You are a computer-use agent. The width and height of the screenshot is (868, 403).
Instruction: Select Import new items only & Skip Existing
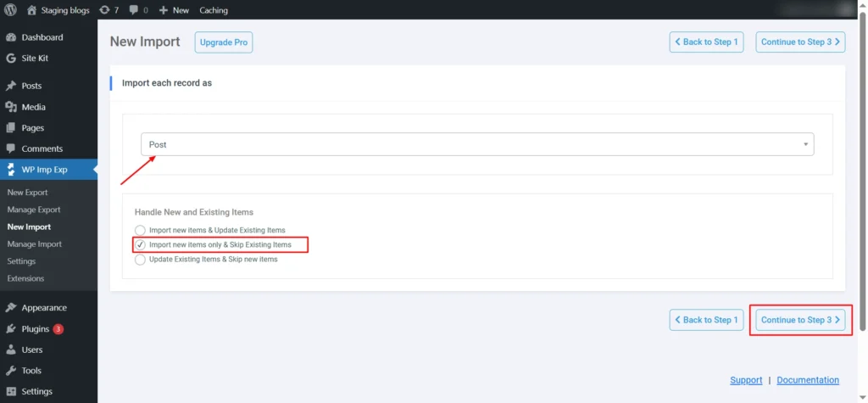click(140, 244)
